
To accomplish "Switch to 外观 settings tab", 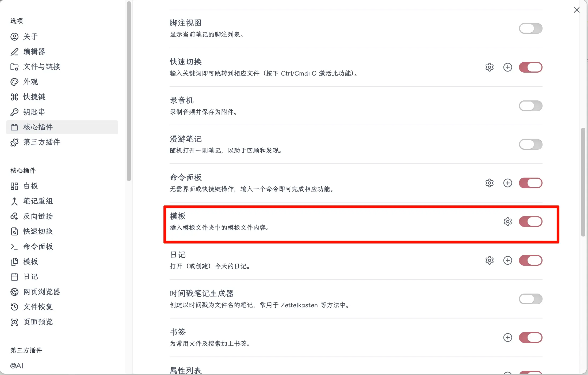I will point(30,82).
